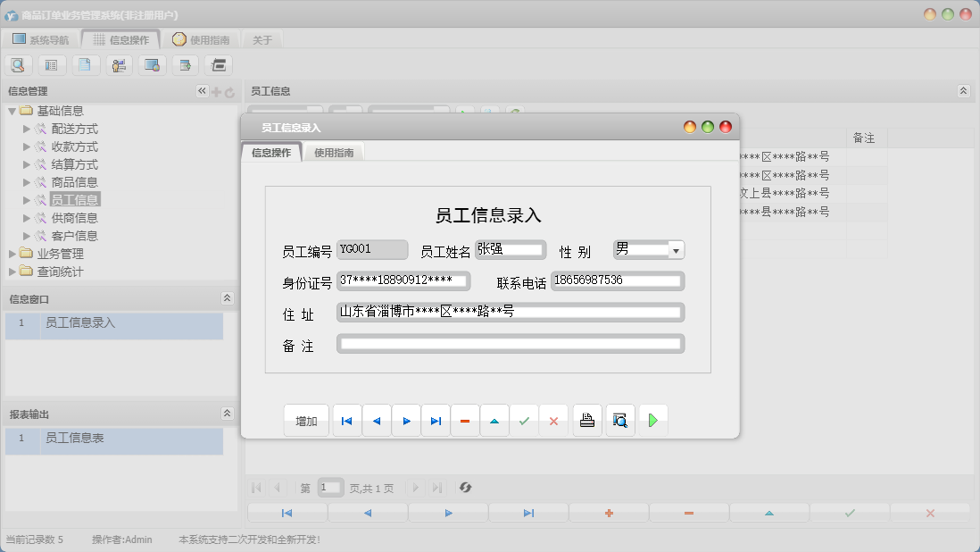Click the red X cancel icon in the dialog

tap(553, 420)
